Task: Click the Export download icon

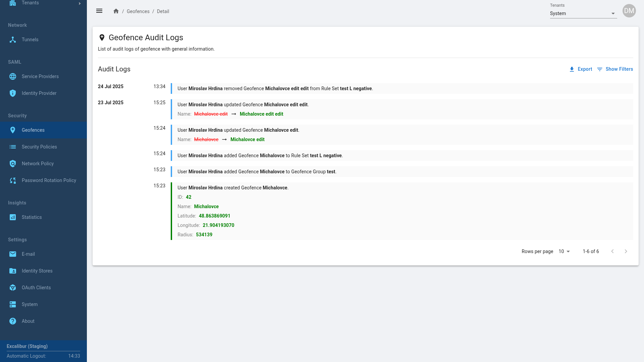Action: pyautogui.click(x=572, y=69)
